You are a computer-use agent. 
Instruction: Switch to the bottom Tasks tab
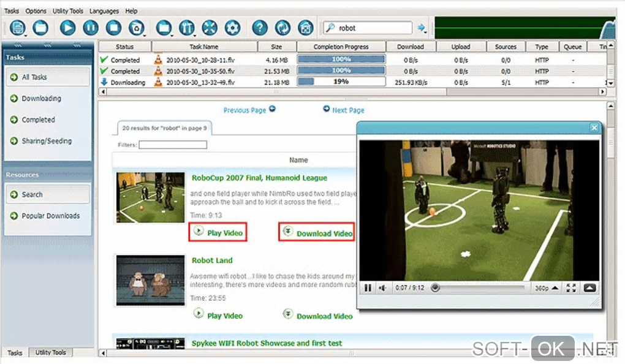pyautogui.click(x=15, y=353)
